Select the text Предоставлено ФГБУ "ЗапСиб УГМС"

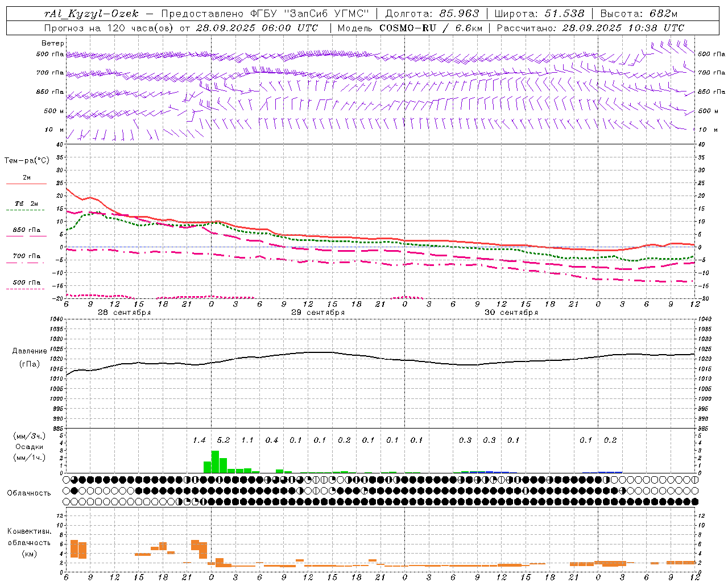(x=266, y=14)
